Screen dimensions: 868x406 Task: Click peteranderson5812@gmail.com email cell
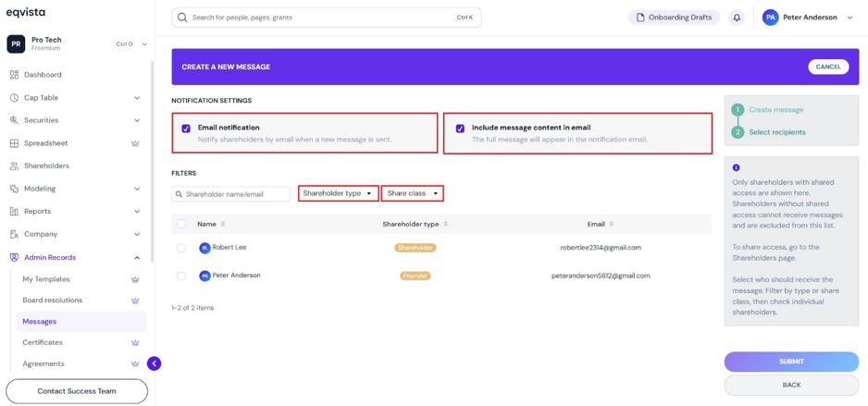coord(601,276)
